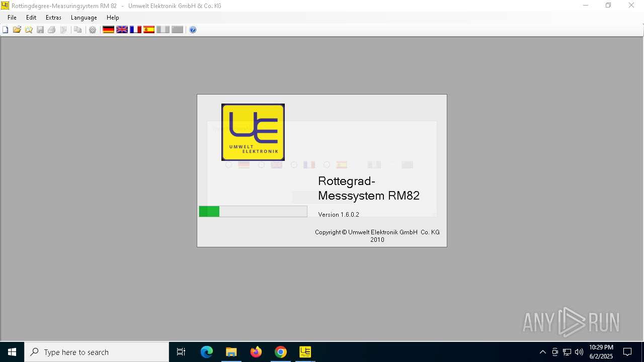Viewport: 644px width, 362px height.
Task: Minimize the RM 82 application window
Action: [x=585, y=6]
